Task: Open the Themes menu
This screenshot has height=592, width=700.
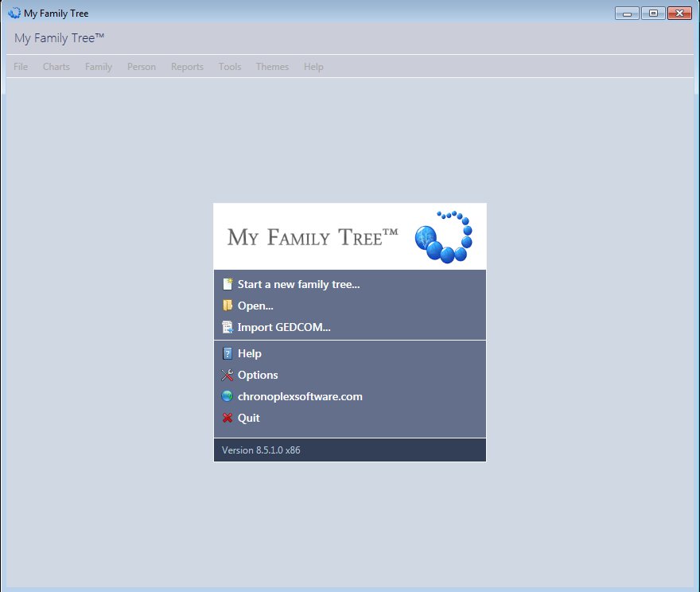Action: (x=272, y=67)
